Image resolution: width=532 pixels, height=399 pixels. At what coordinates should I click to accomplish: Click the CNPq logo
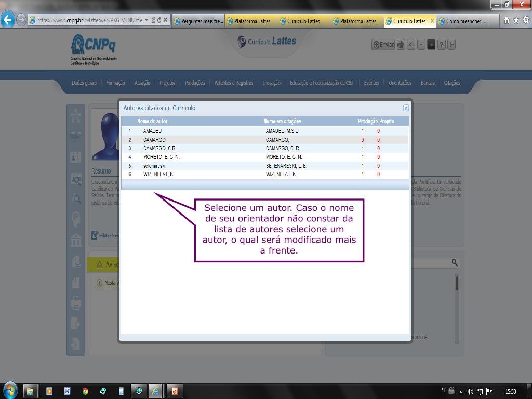tap(94, 49)
